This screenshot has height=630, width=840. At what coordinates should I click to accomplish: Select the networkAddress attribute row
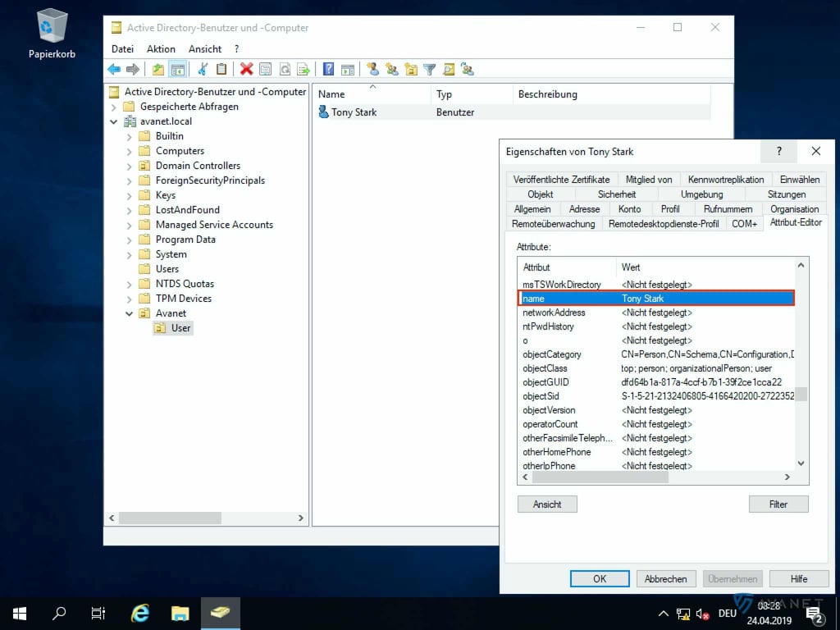point(658,313)
